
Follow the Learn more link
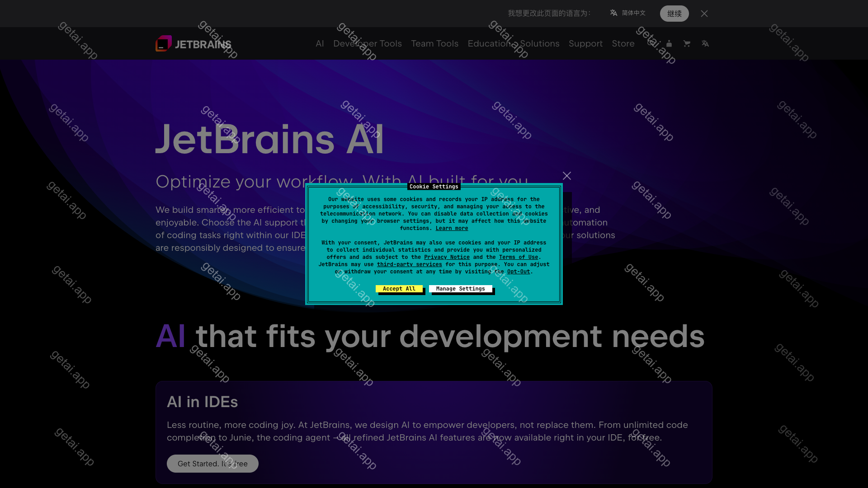[452, 228]
